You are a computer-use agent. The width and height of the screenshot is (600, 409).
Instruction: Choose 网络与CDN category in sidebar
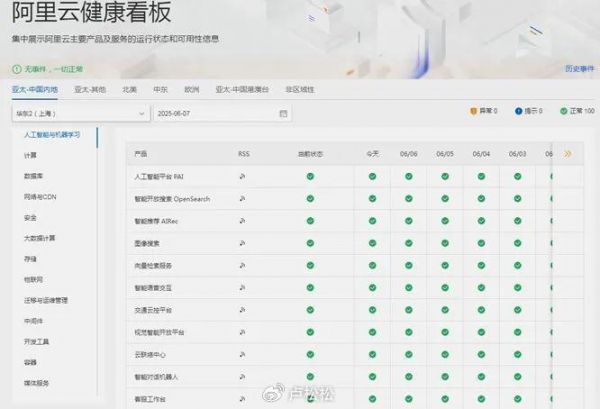pyautogui.click(x=40, y=197)
